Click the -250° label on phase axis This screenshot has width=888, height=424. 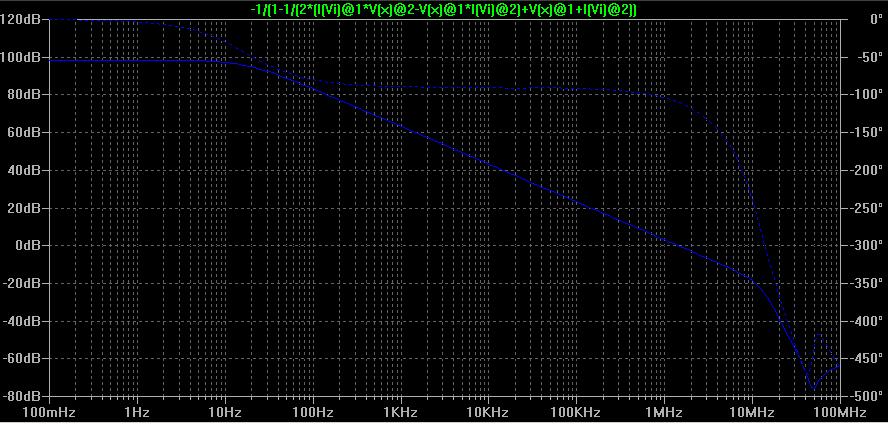[x=865, y=208]
